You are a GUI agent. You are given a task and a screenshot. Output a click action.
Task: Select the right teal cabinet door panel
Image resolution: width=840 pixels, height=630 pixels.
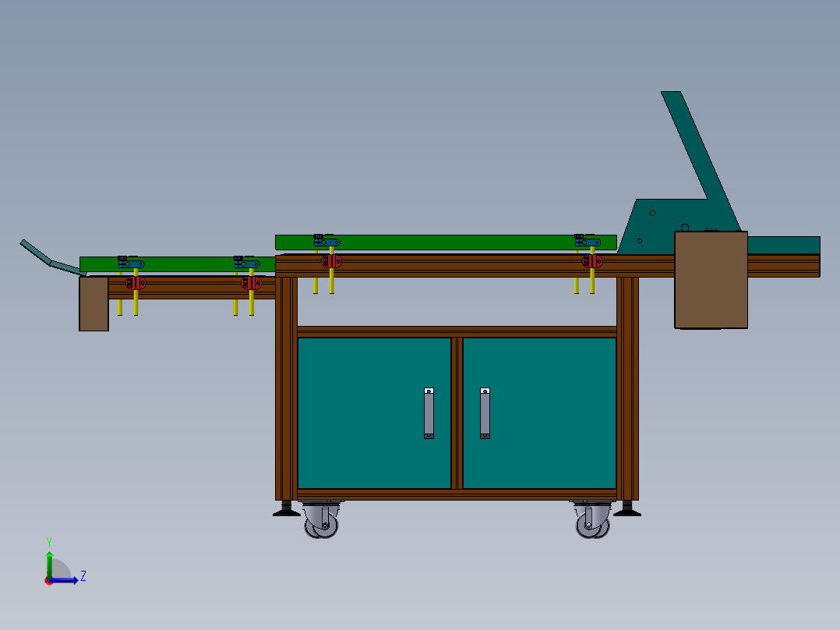pyautogui.click(x=539, y=412)
